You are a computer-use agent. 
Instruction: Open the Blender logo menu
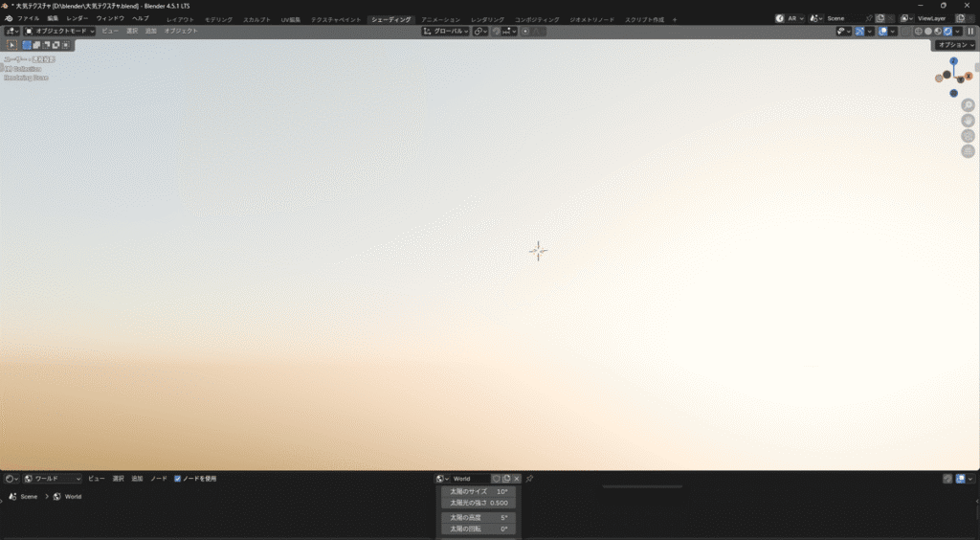8,19
